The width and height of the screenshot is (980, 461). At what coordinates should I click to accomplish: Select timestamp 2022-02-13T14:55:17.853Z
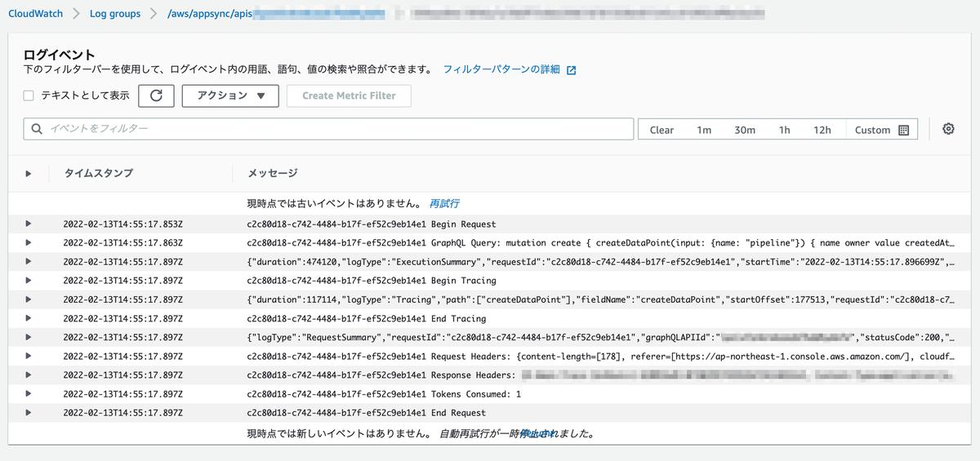click(123, 224)
